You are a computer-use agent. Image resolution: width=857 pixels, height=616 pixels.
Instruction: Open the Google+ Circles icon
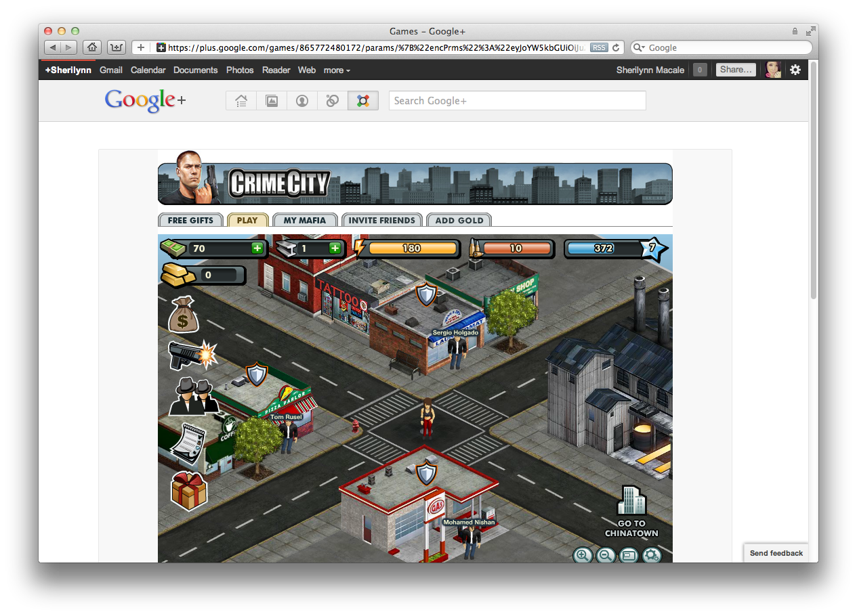pos(333,101)
